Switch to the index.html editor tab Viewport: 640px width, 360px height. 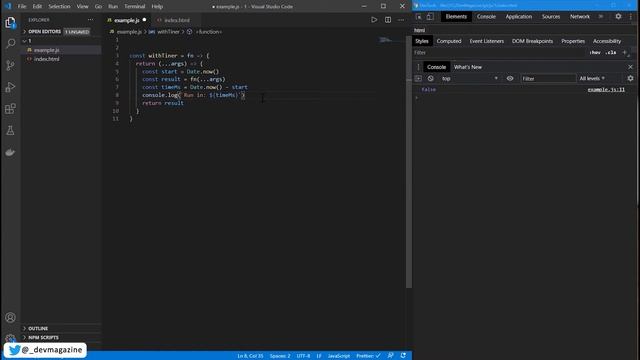[x=176, y=20]
